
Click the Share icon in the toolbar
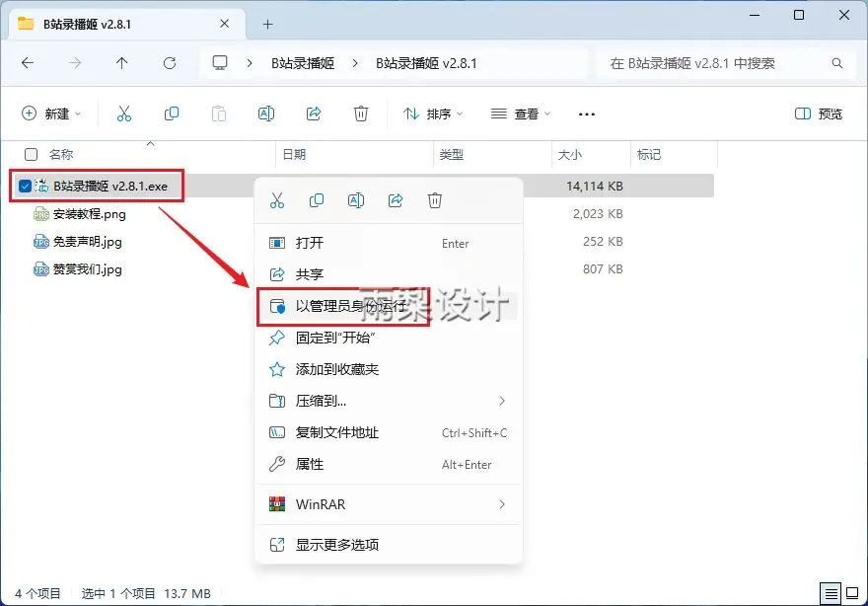click(314, 114)
